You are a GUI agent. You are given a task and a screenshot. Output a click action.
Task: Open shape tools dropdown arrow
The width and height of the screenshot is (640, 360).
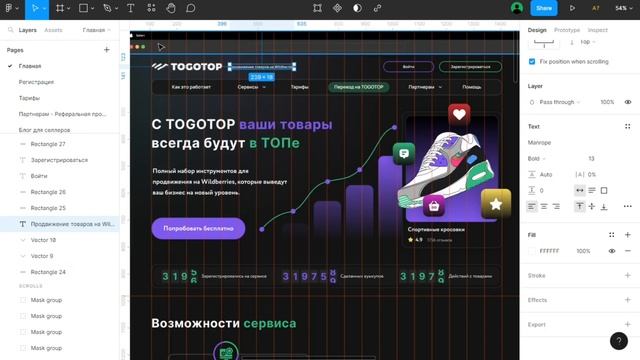click(x=93, y=9)
